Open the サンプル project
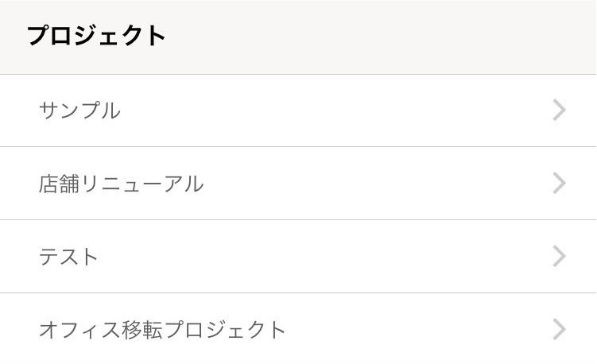 (x=298, y=110)
